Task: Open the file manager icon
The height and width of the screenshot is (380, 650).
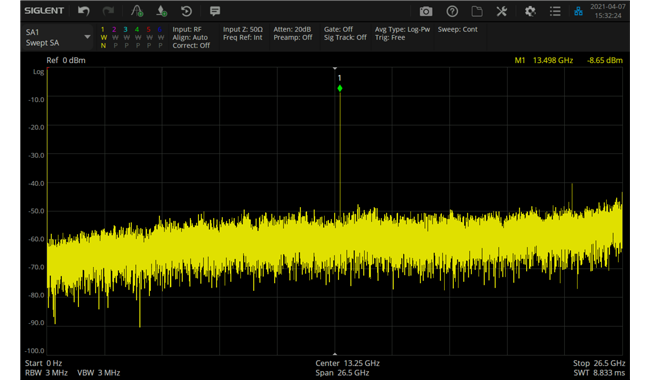Action: [x=477, y=12]
